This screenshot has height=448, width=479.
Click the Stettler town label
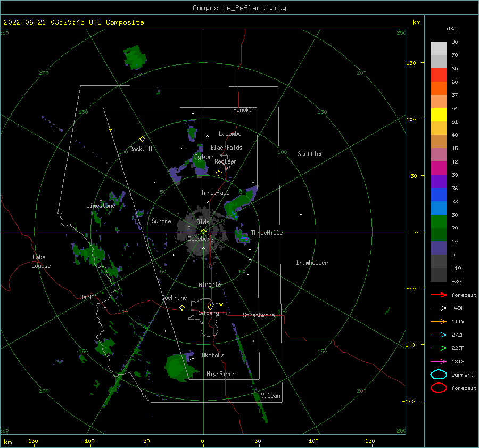click(x=310, y=154)
